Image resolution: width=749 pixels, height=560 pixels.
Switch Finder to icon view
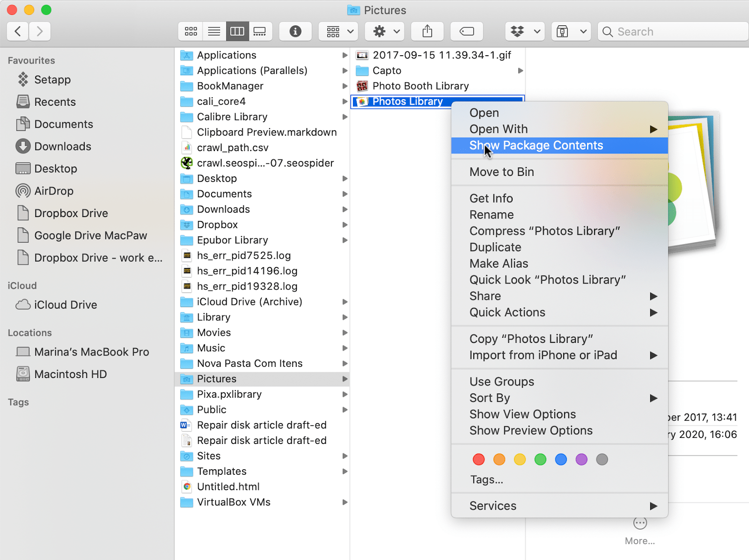pos(191,31)
